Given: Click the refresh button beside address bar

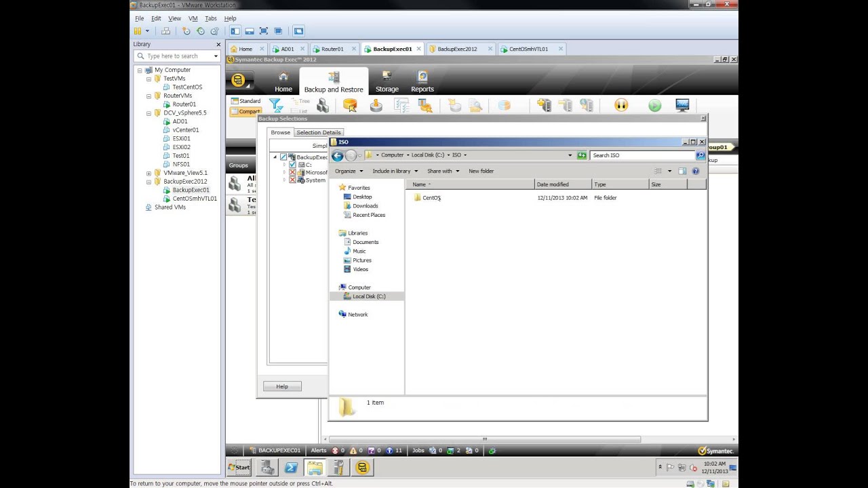Looking at the screenshot, I should click(x=582, y=155).
